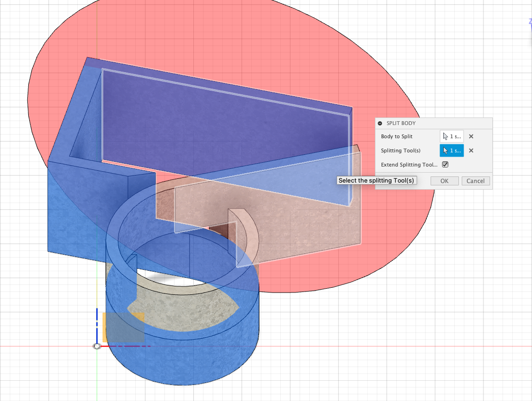The height and width of the screenshot is (401, 532).
Task: Uncheck the Extend Splitting Tool checkbox
Action: coord(445,164)
